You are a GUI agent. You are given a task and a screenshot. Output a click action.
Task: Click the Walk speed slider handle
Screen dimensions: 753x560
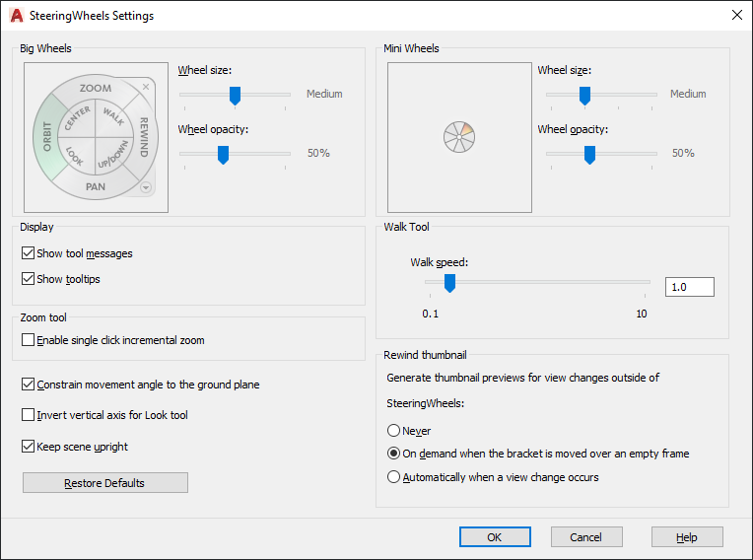click(449, 284)
